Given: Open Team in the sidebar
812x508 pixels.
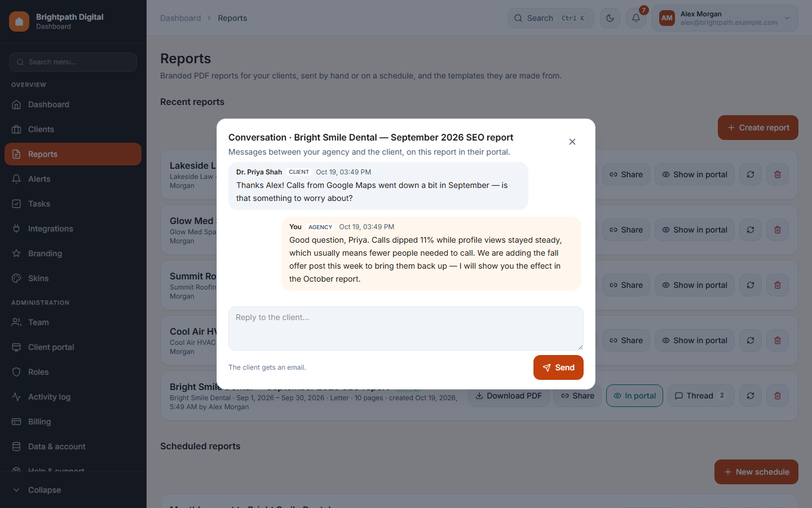Looking at the screenshot, I should click(x=73, y=322).
